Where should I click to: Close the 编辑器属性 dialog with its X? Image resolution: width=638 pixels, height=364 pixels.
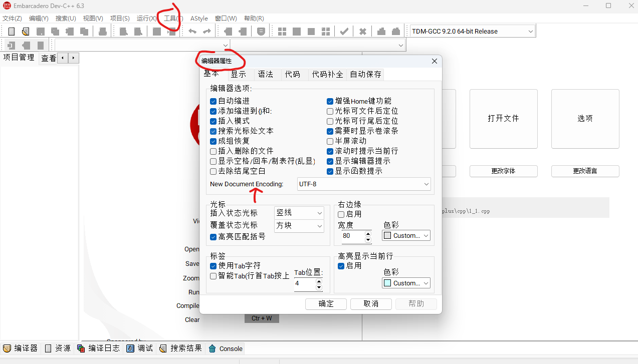click(435, 61)
